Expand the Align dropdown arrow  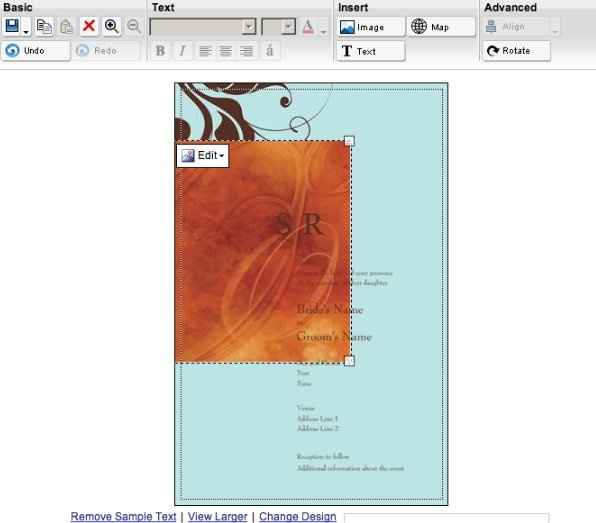point(555,32)
